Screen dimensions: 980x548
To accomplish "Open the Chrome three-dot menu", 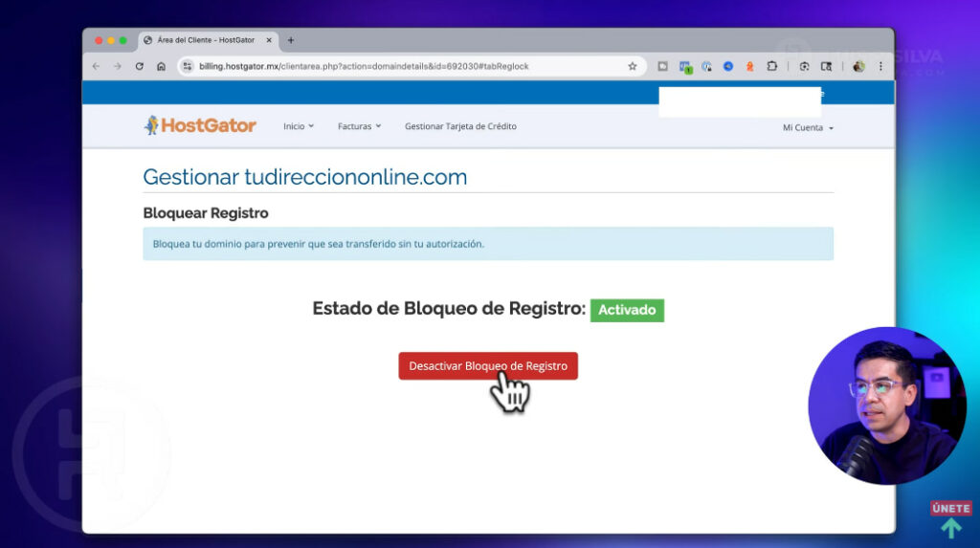I will 880,66.
